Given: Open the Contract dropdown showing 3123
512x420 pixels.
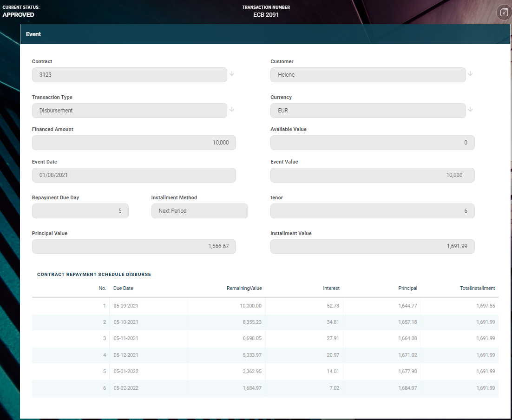Looking at the screenshot, I should [x=129, y=75].
